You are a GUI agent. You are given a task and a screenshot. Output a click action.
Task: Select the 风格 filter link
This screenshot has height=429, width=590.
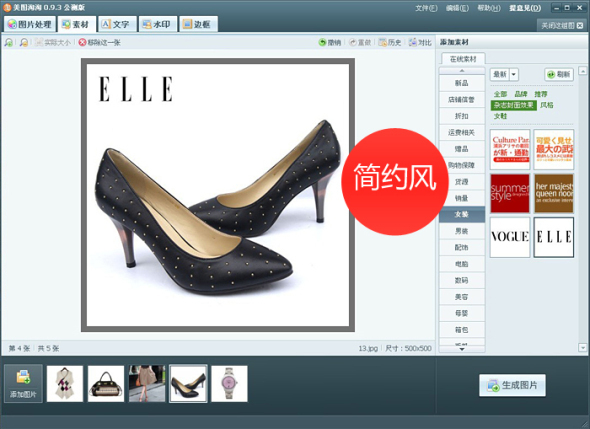click(547, 105)
